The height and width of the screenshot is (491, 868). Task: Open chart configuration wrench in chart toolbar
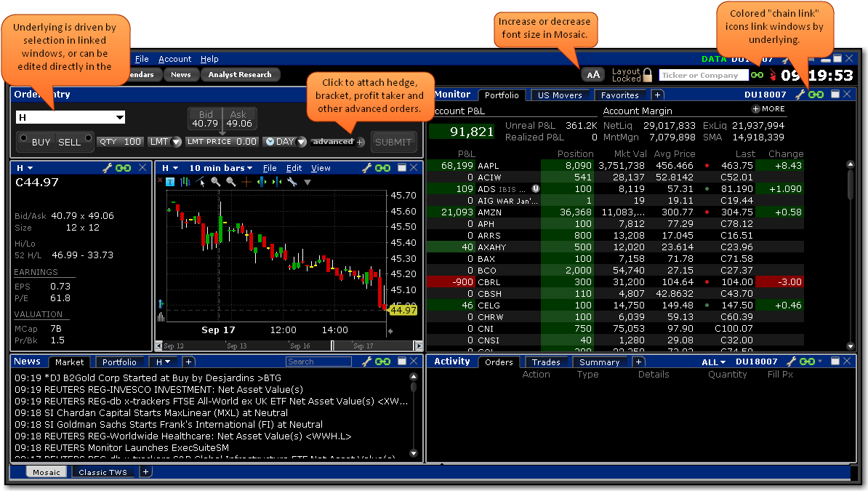(292, 182)
